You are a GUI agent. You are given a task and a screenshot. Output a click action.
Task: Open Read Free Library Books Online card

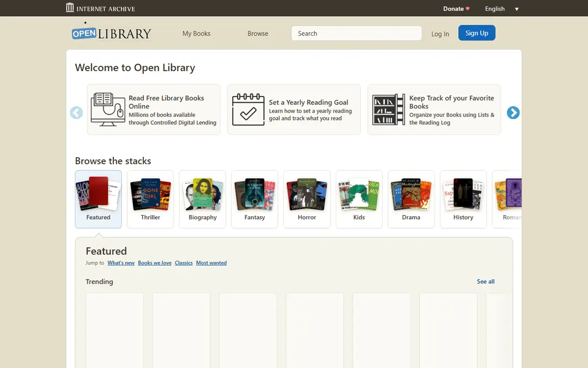154,109
